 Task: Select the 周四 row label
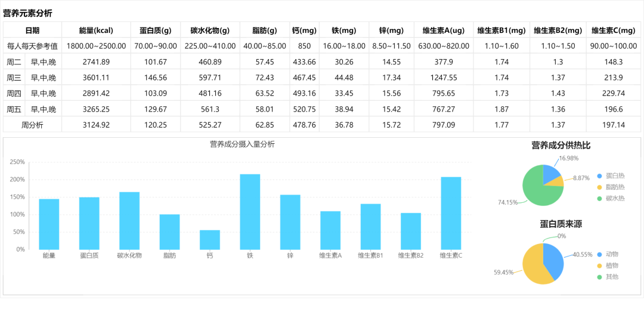[14, 93]
